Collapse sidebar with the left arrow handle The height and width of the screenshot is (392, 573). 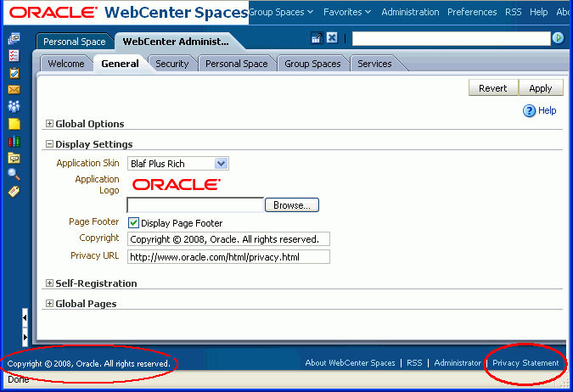pyautogui.click(x=25, y=318)
